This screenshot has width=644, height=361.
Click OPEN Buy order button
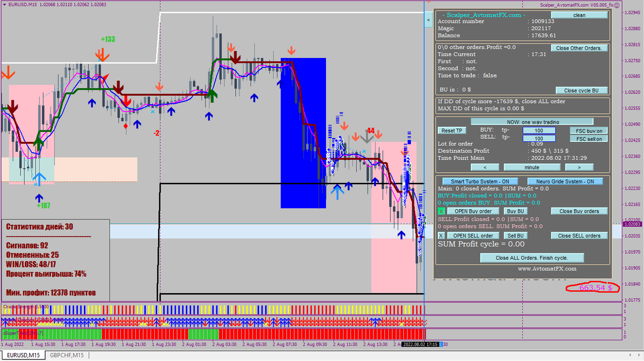point(473,211)
